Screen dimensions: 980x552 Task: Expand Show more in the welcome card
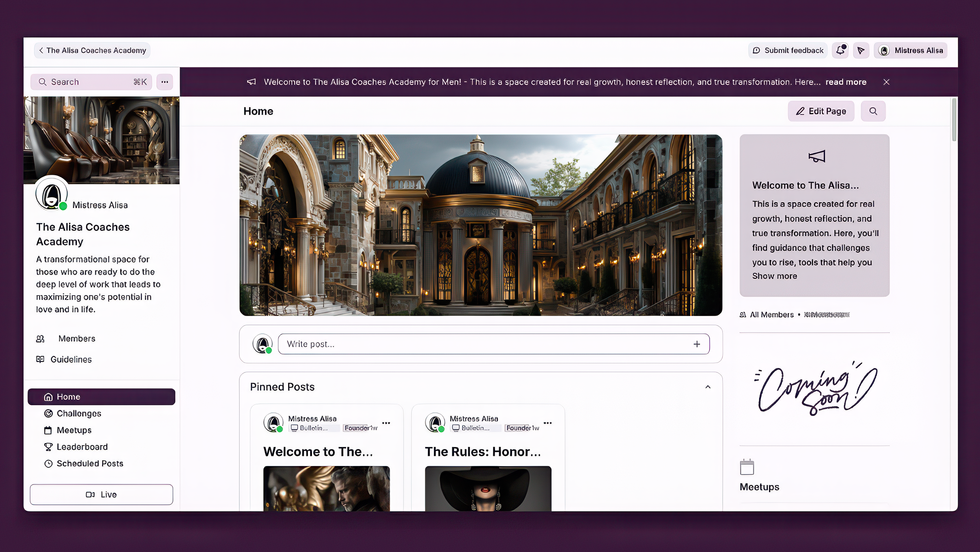774,276
